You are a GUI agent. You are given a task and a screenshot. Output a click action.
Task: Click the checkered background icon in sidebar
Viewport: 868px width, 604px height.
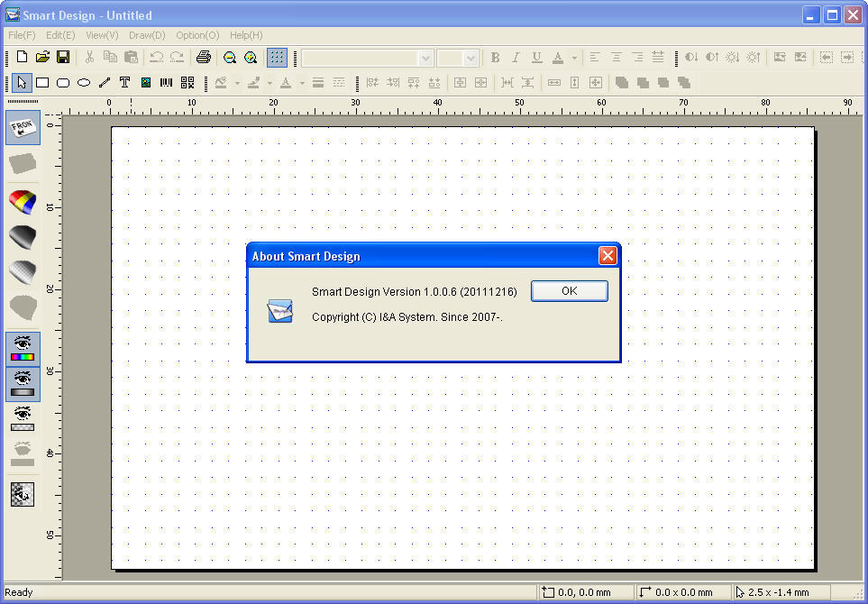point(23,494)
